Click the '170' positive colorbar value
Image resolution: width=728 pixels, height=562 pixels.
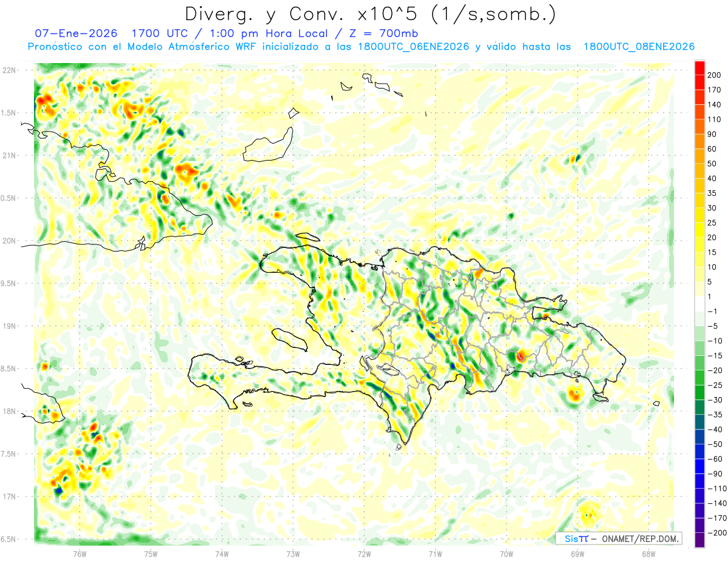click(x=715, y=90)
